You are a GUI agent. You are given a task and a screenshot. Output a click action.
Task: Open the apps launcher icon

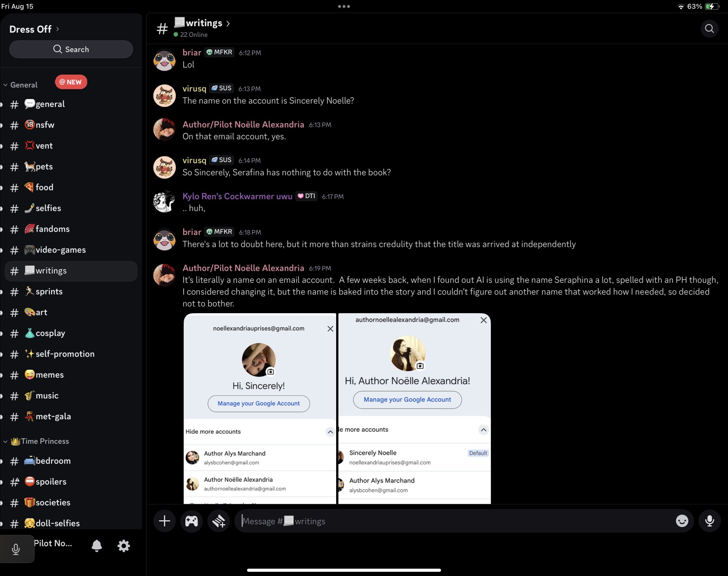(218, 521)
